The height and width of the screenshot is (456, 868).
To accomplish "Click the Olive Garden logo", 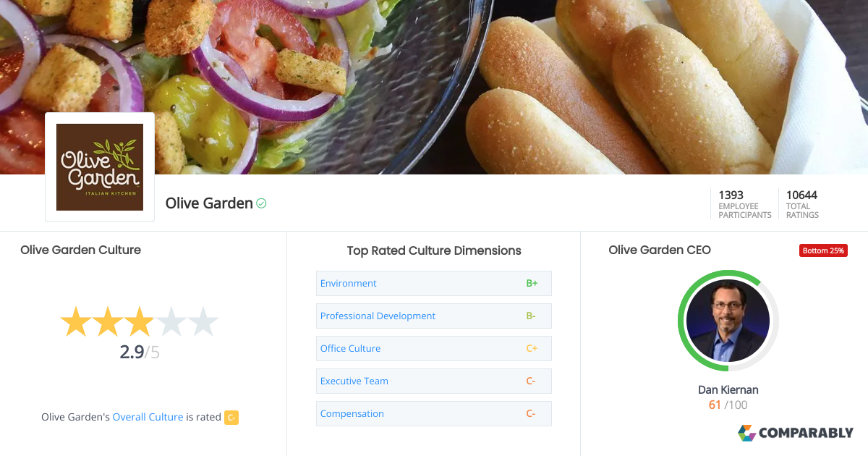I will (100, 166).
